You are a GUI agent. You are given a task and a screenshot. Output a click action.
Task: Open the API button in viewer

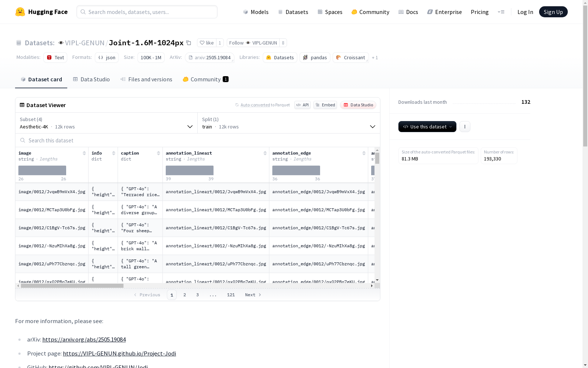point(302,105)
